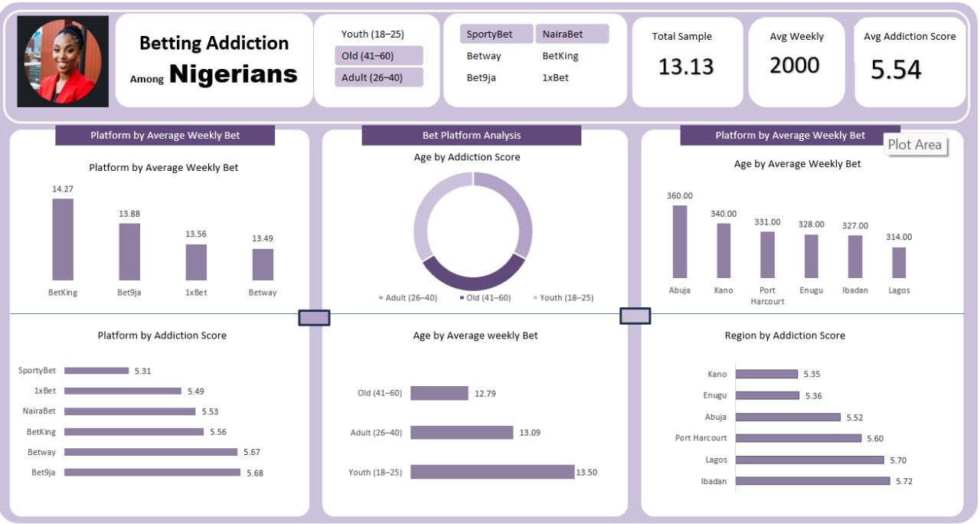Select the Bet9ja addiction score bar 5.68

click(x=152, y=473)
